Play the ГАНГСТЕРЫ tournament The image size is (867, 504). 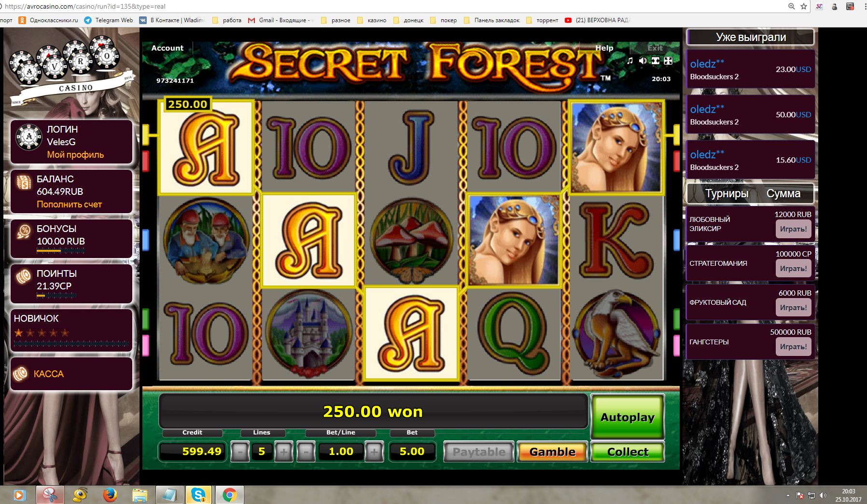(x=793, y=347)
